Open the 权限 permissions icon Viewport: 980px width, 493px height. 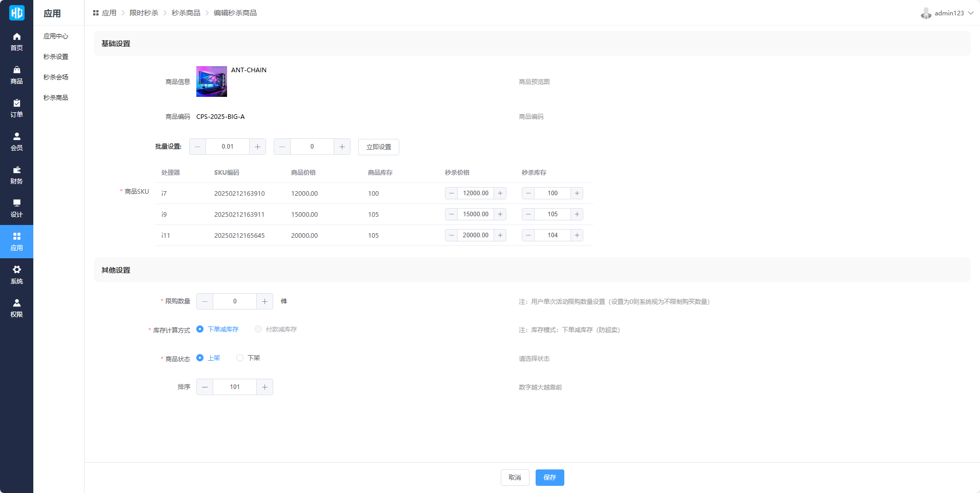(16, 303)
